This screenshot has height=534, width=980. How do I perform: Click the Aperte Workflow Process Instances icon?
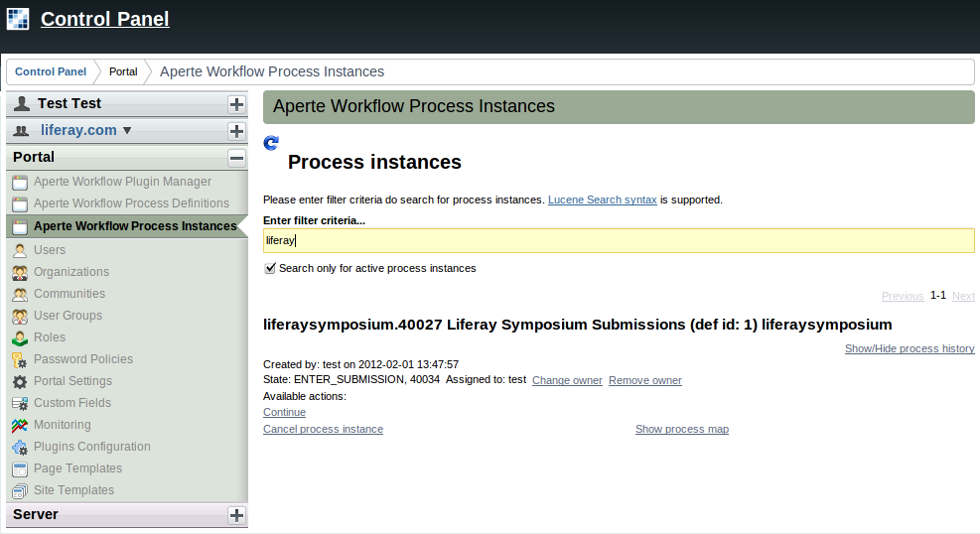click(x=20, y=226)
